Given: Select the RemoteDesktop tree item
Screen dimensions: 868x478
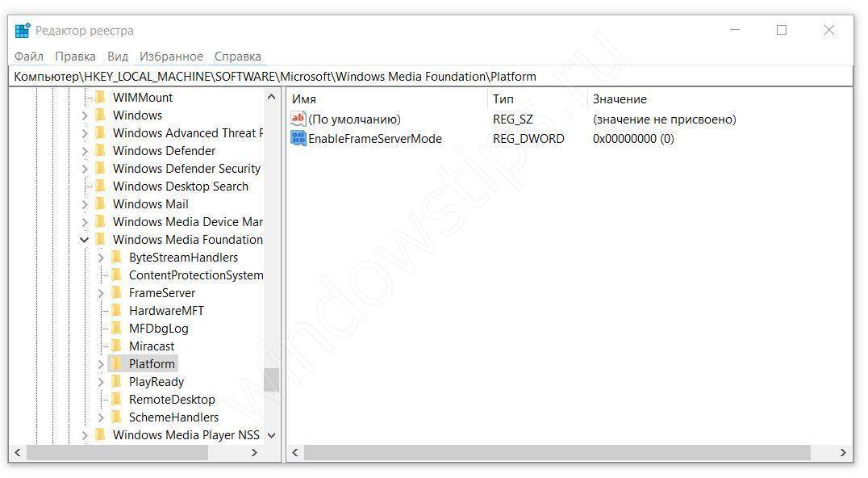Looking at the screenshot, I should click(172, 399).
